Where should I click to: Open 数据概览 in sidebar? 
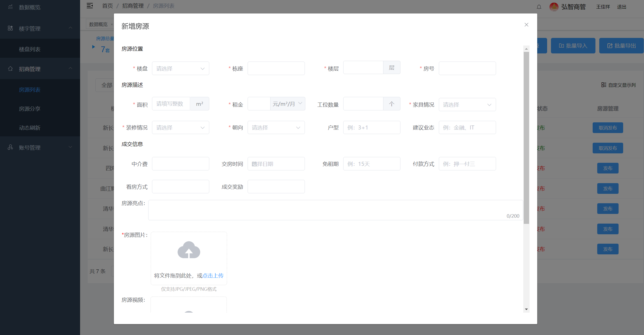tap(40, 7)
